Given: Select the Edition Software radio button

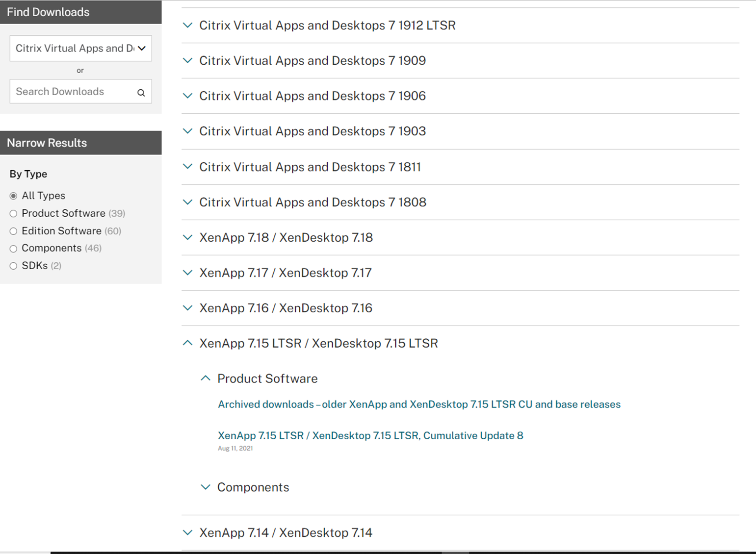Looking at the screenshot, I should click(x=13, y=231).
